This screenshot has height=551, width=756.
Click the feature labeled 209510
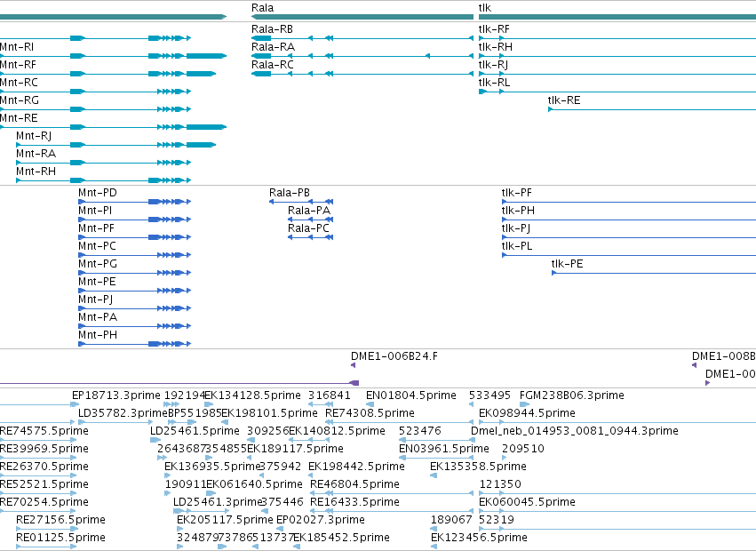(x=523, y=449)
